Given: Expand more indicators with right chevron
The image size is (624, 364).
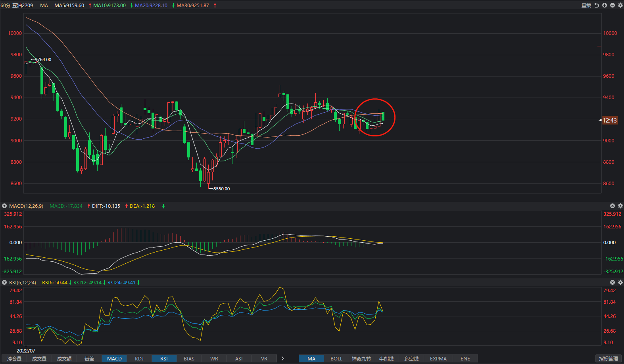Looking at the screenshot, I should click(x=283, y=358).
